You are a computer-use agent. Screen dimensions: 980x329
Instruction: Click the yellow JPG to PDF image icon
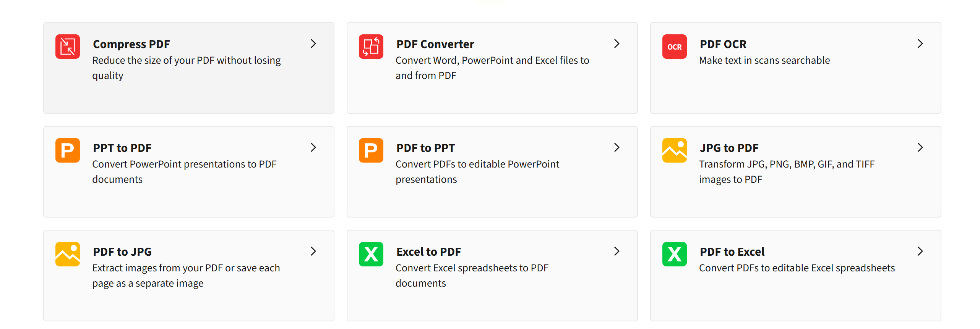(x=674, y=150)
